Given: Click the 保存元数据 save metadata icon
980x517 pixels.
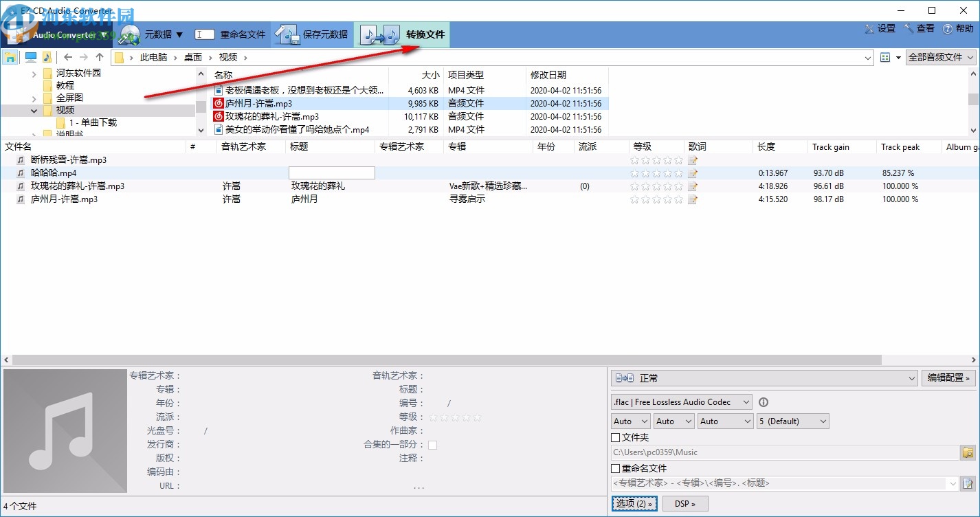Looking at the screenshot, I should [287, 34].
